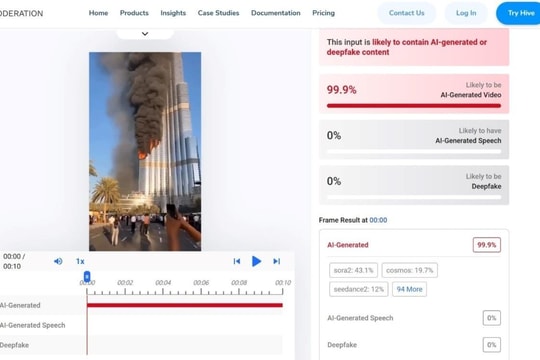Screen dimensions: 540x360
Task: Click the blue timeline playhead handle
Action: [x=87, y=276]
